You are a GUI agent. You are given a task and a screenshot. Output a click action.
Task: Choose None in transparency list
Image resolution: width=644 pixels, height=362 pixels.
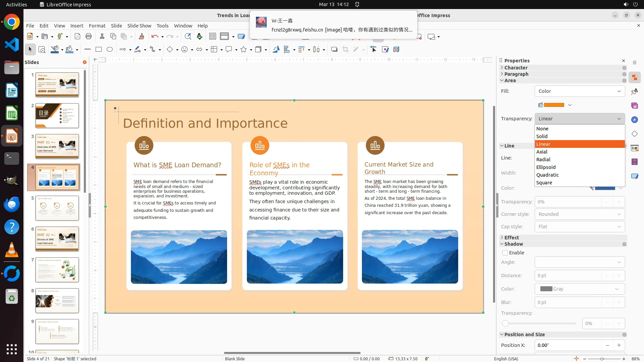542,129
